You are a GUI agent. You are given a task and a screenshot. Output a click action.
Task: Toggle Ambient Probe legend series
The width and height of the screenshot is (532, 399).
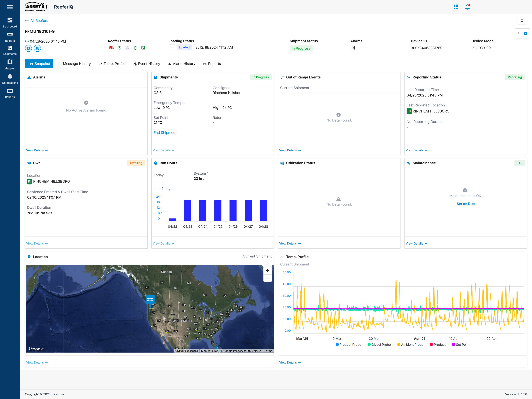[x=410, y=345]
